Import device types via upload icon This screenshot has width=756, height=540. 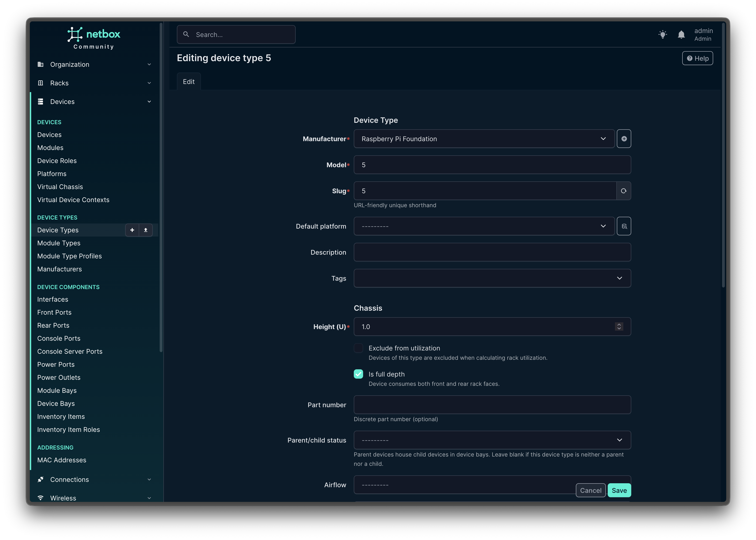[x=146, y=230]
